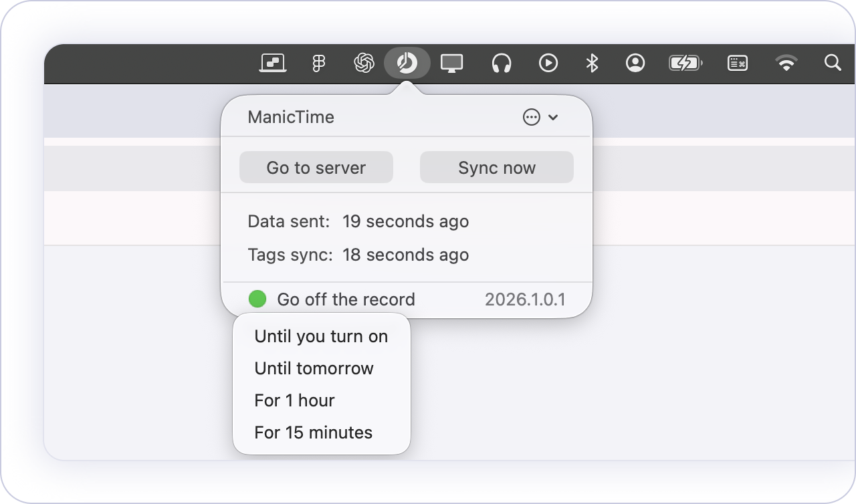Click the keyboard input source icon
The width and height of the screenshot is (856, 504).
point(737,64)
